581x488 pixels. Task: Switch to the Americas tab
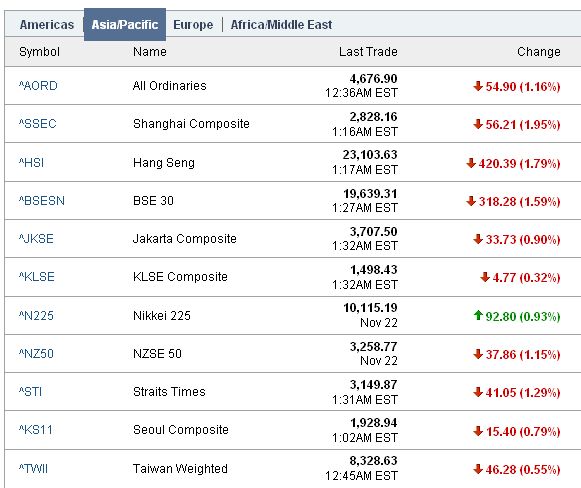pos(47,25)
